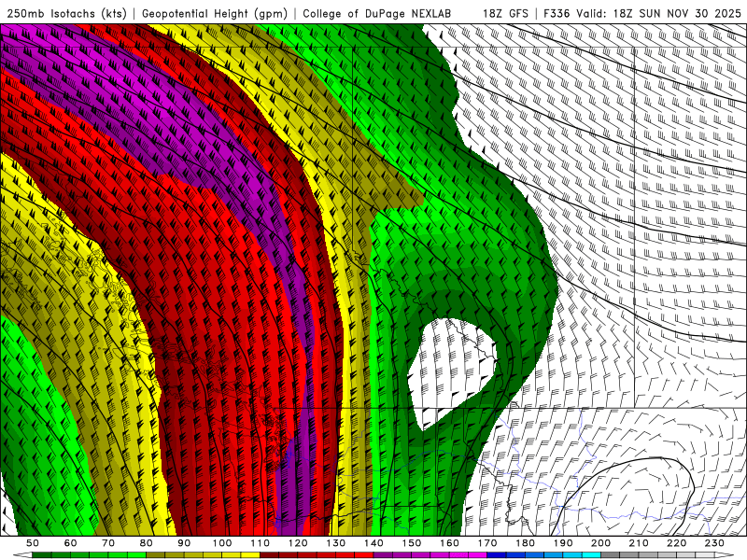The width and height of the screenshot is (747, 560).
Task: Click the legend value '70'
Action: pyautogui.click(x=108, y=543)
